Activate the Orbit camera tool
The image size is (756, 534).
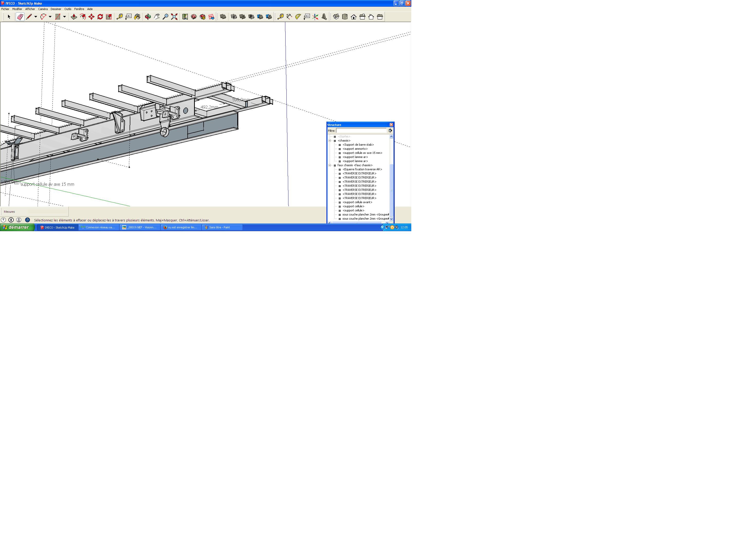148,17
